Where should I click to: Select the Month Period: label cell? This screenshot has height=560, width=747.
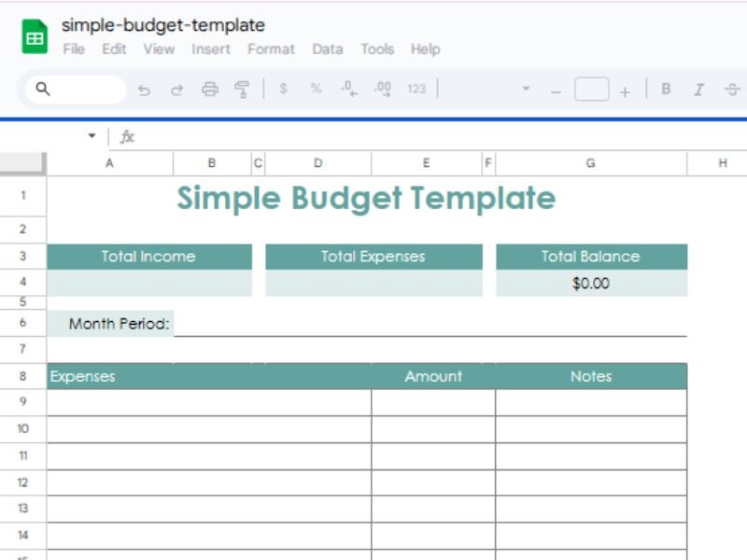pos(110,324)
